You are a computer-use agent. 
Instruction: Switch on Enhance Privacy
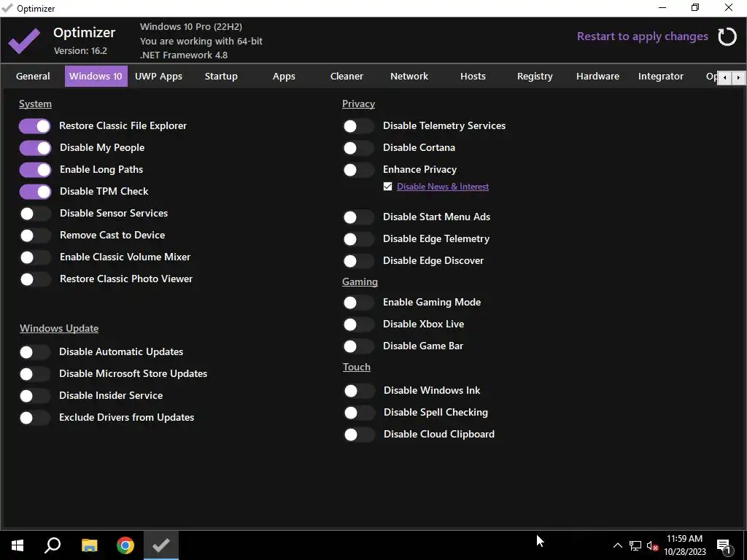[358, 170]
